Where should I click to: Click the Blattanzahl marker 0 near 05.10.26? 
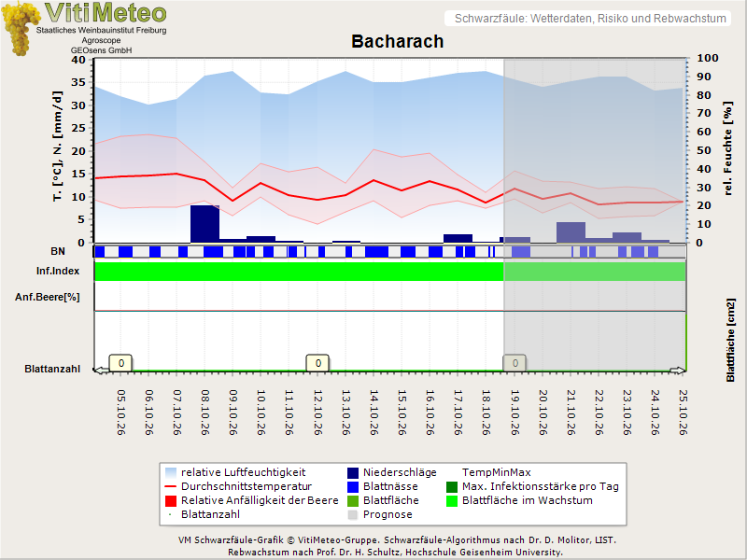point(121,363)
